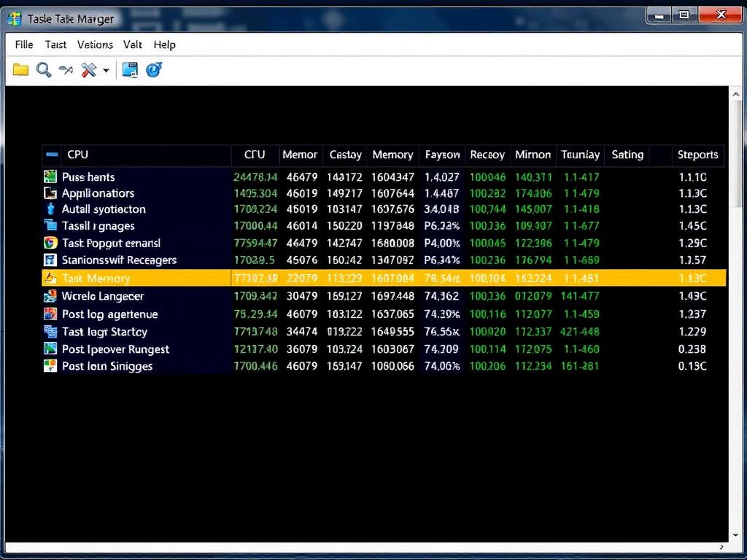Select the Wcrelo Langecer process name
The height and width of the screenshot is (560, 747).
coord(103,296)
